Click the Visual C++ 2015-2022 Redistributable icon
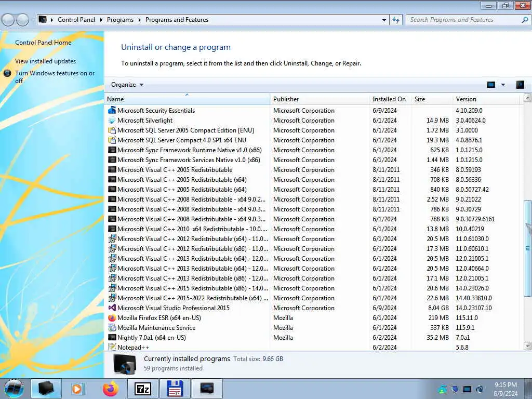 [x=112, y=298]
